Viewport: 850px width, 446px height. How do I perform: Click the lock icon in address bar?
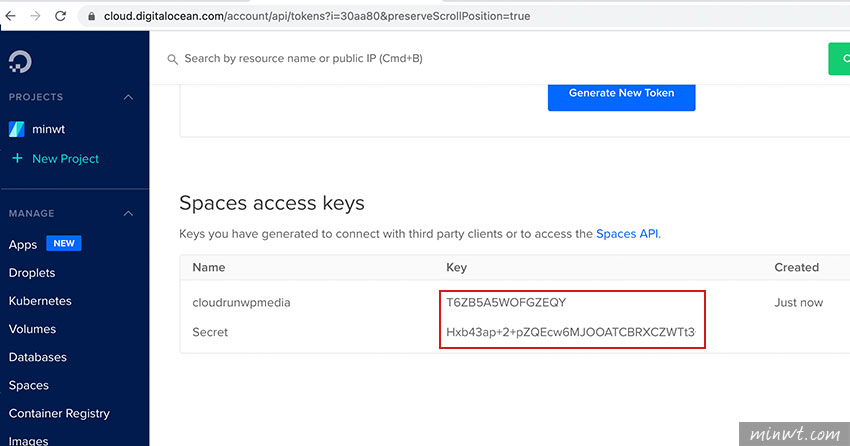pos(92,16)
